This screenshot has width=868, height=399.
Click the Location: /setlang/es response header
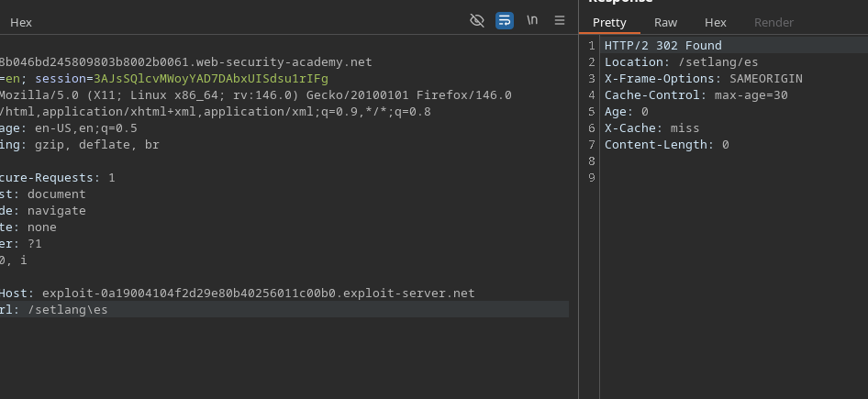(681, 62)
